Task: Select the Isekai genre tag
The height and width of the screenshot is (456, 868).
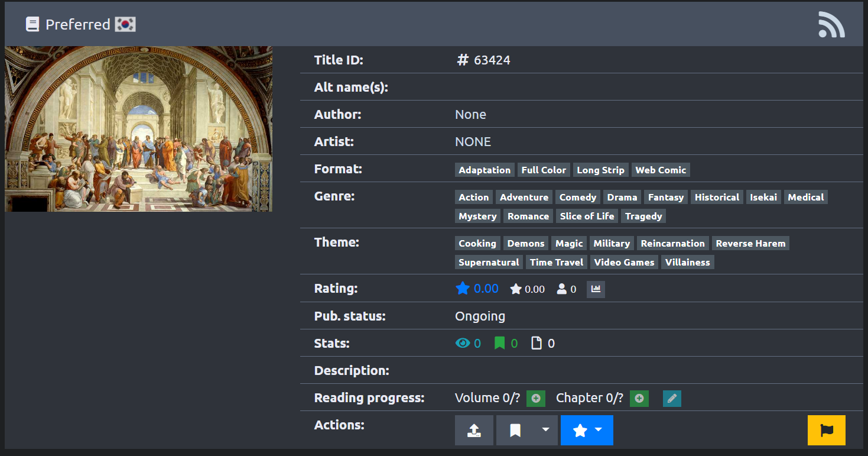Action: 763,198
